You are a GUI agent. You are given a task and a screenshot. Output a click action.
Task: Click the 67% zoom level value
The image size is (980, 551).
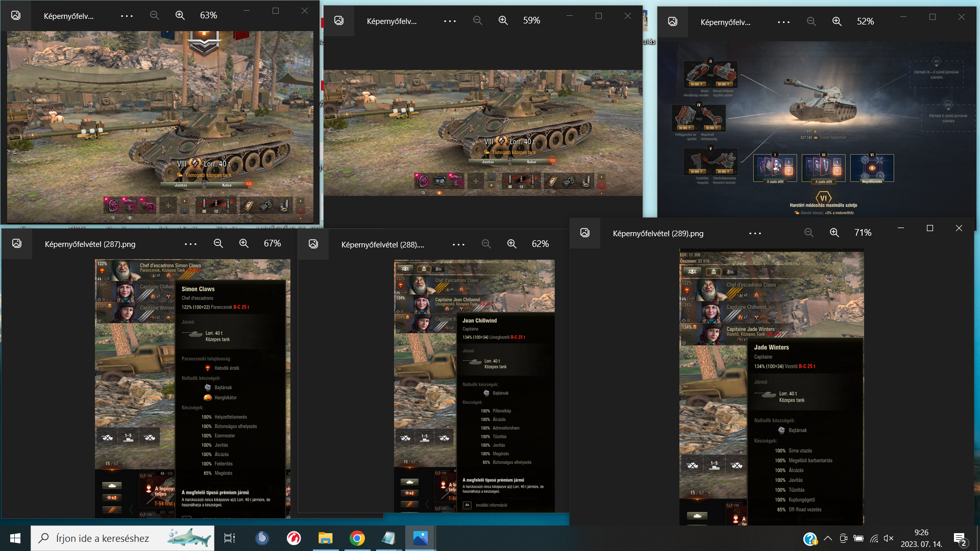(273, 244)
